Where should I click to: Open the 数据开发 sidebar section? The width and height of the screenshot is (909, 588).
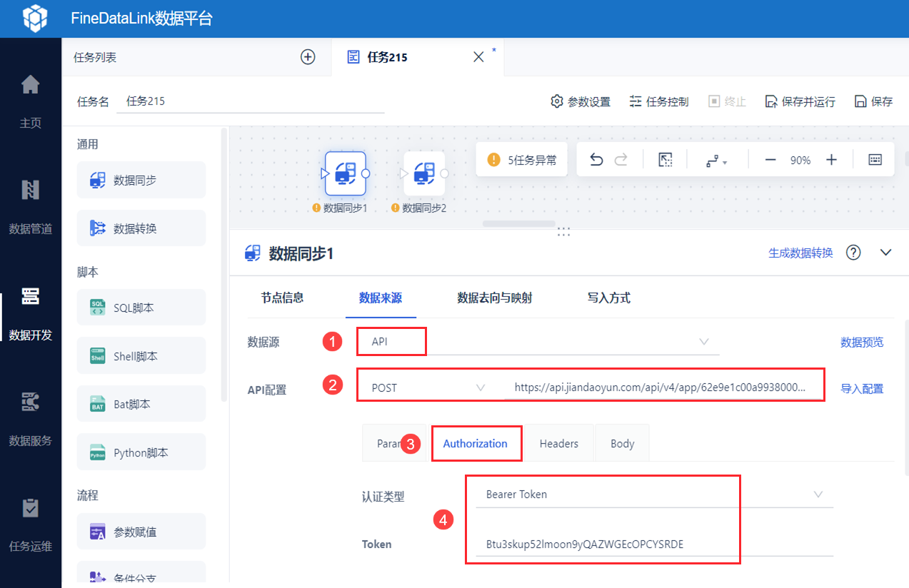tap(31, 314)
